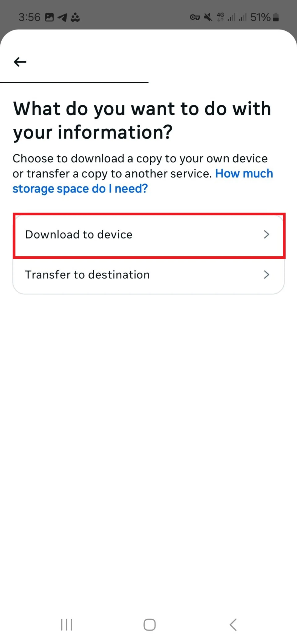Tap Android recent apps button
The height and width of the screenshot is (644, 297).
click(x=67, y=625)
